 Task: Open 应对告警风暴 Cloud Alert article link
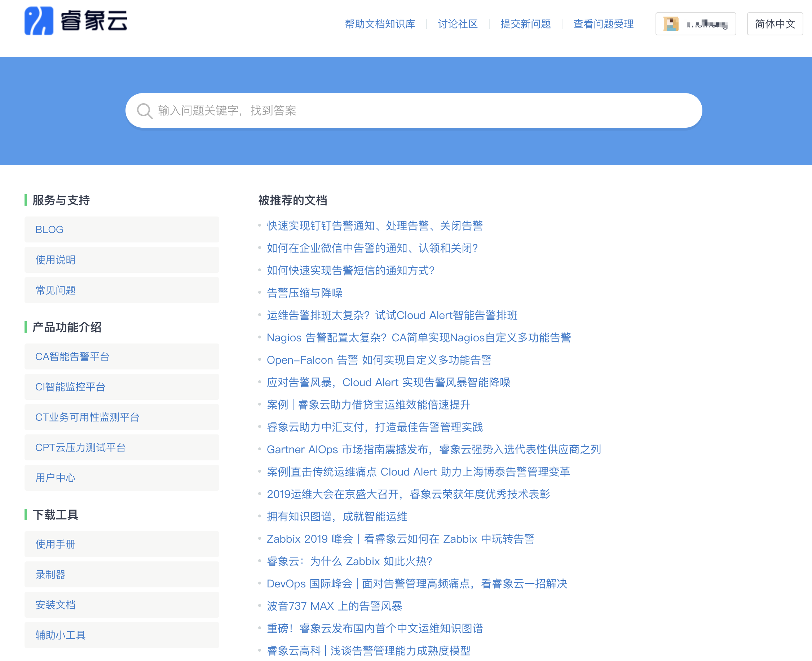pos(388,382)
